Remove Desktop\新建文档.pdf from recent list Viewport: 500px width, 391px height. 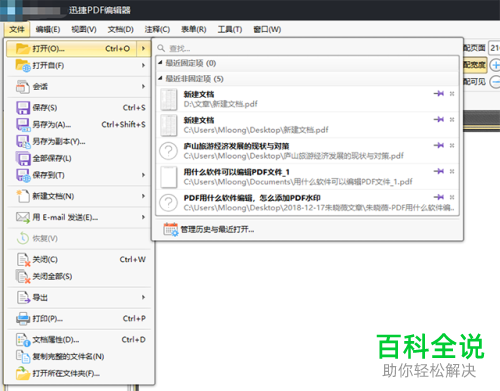pyautogui.click(x=452, y=119)
